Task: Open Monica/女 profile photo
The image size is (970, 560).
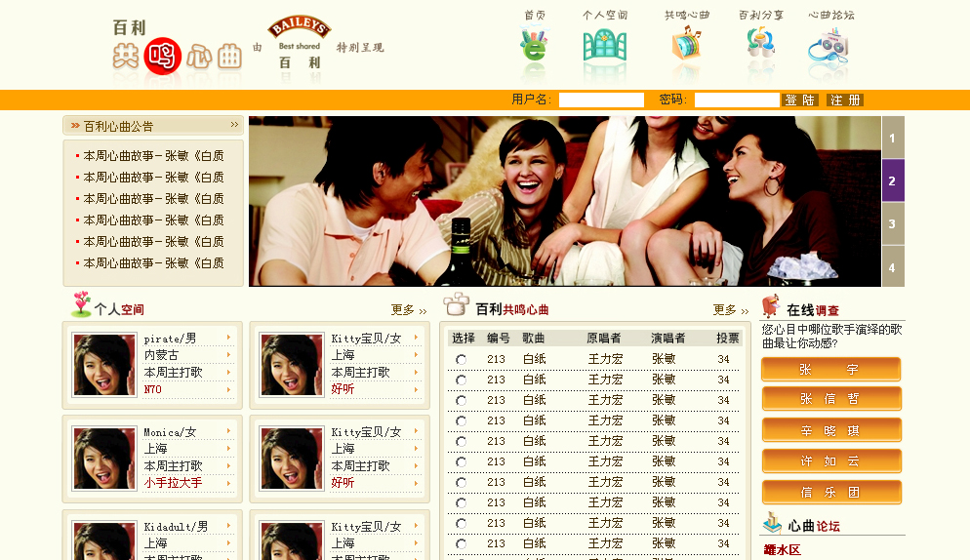Action: (103, 459)
